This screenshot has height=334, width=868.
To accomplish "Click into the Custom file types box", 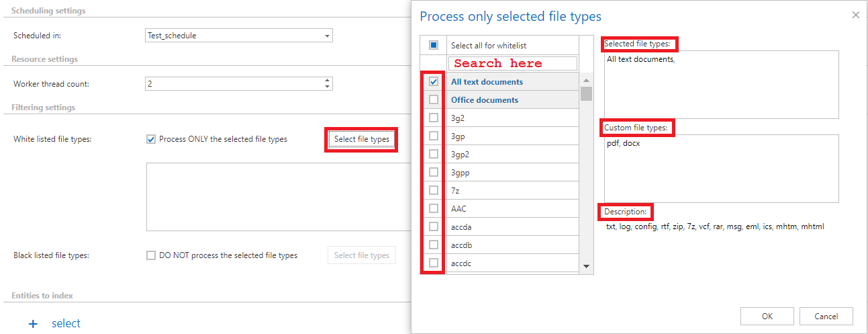I will pyautogui.click(x=721, y=168).
